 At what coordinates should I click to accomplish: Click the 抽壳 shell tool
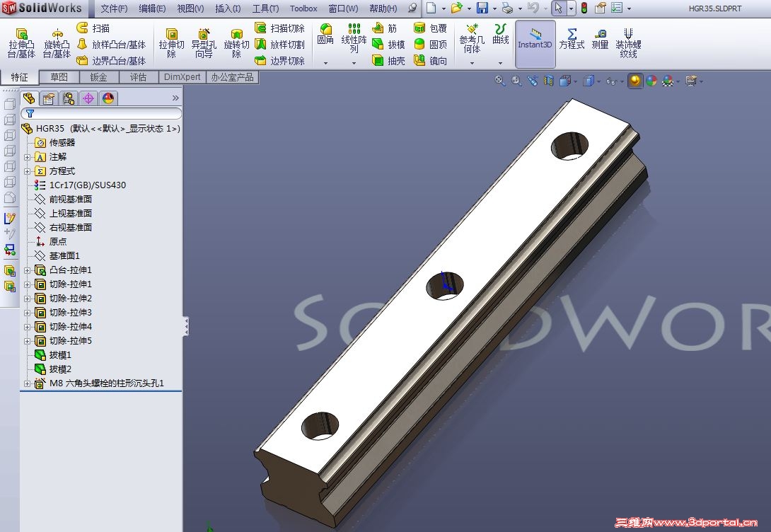pyautogui.click(x=388, y=61)
